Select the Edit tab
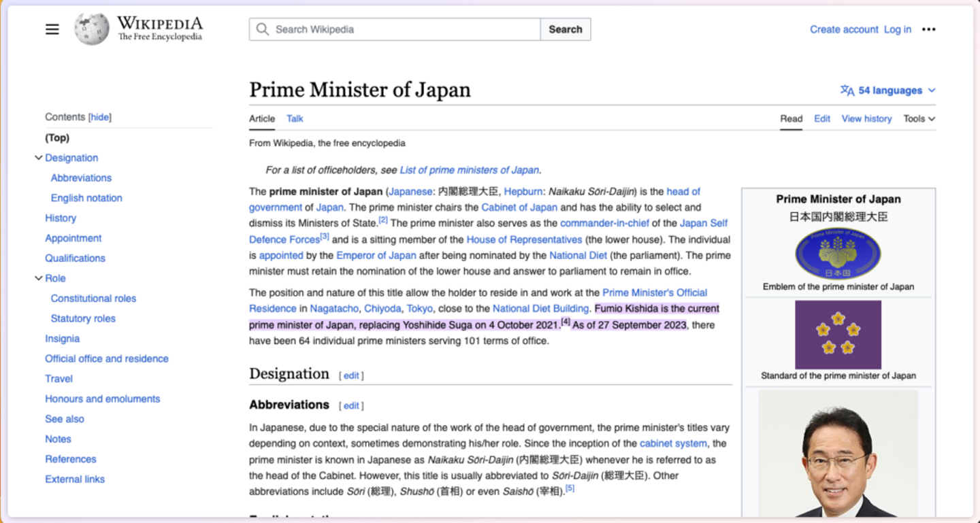Screen dimensions: 980x523 coord(822,118)
